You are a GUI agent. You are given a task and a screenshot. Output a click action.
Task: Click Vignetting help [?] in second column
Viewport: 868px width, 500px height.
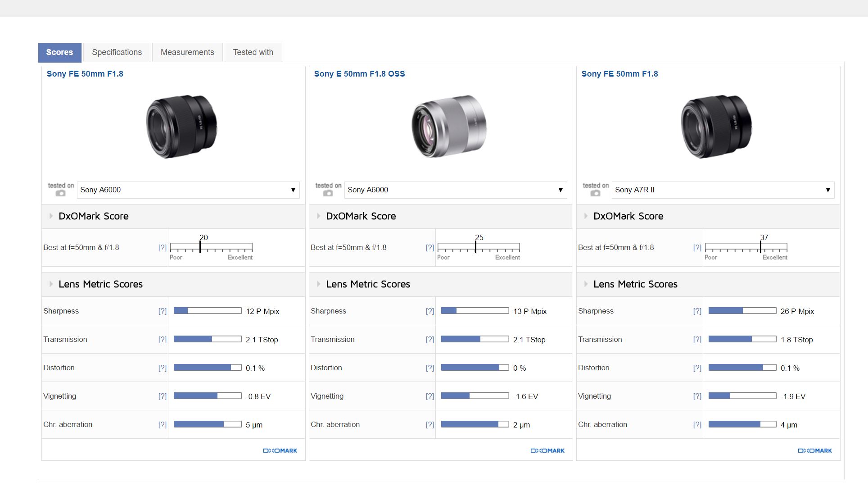coord(430,396)
